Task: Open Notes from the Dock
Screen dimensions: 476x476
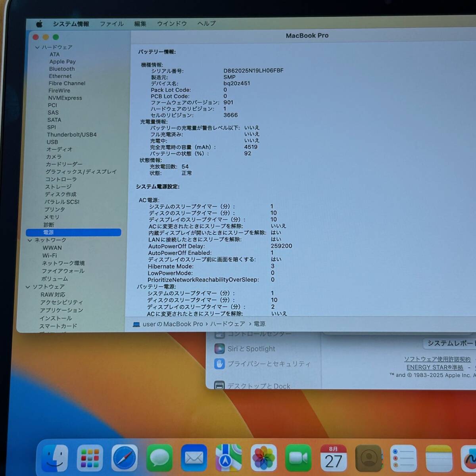Action: (x=439, y=458)
